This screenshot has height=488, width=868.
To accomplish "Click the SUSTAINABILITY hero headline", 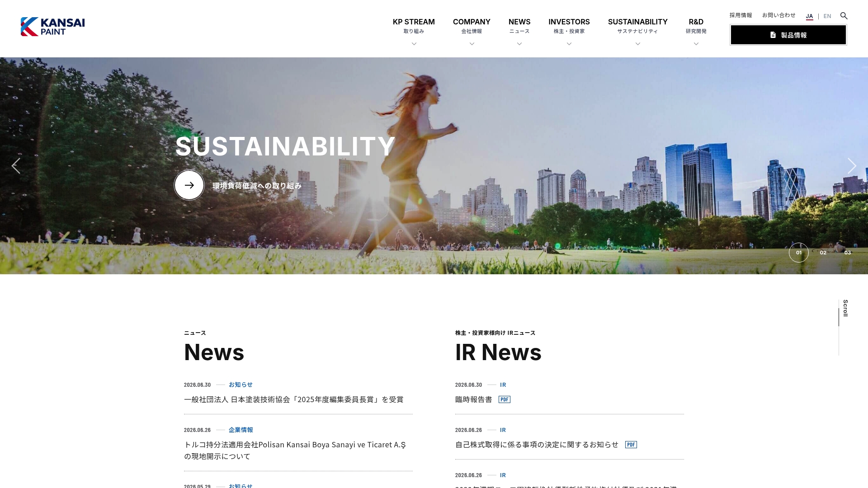I will (x=285, y=146).
